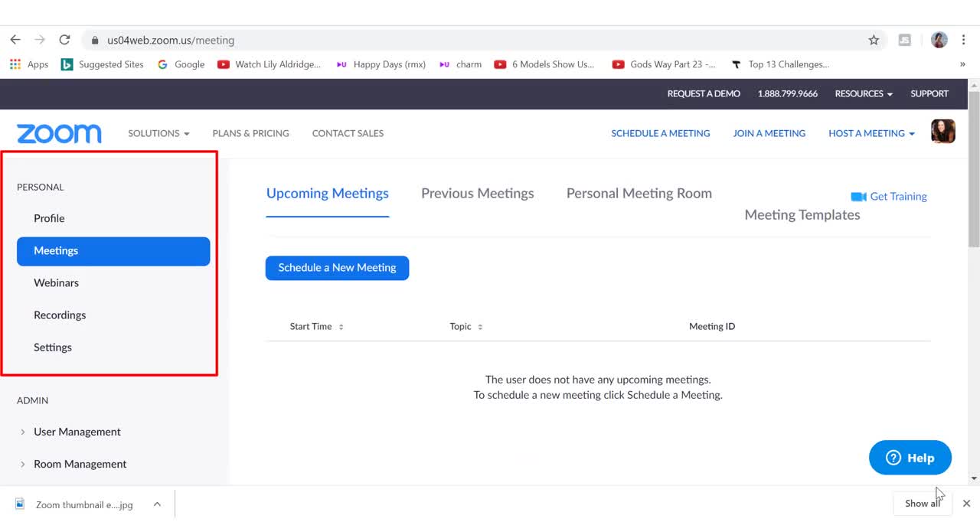980x522 pixels.
Task: Open the Gods Way Part 23 bookmark
Action: (x=665, y=64)
